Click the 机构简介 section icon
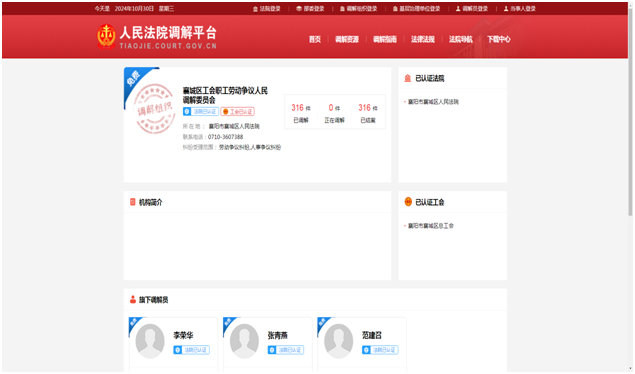This screenshot has width=635, height=374. tap(132, 202)
